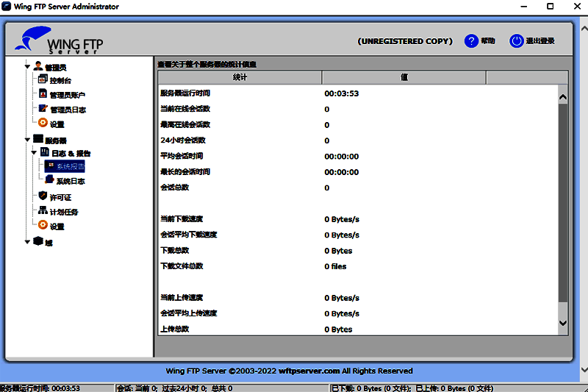Click gear icon for 设置 under 管理员
The width and height of the screenshot is (588, 392).
(43, 123)
